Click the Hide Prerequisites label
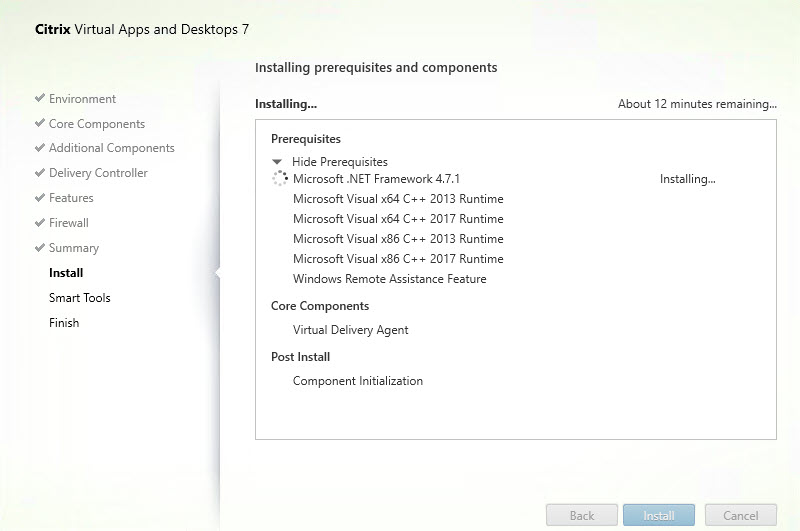 (x=339, y=161)
